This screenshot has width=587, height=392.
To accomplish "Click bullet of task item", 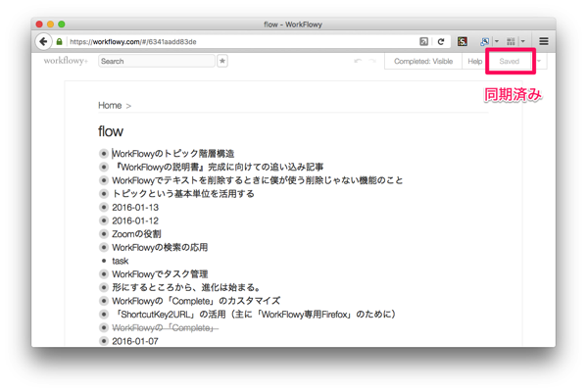I will point(104,261).
